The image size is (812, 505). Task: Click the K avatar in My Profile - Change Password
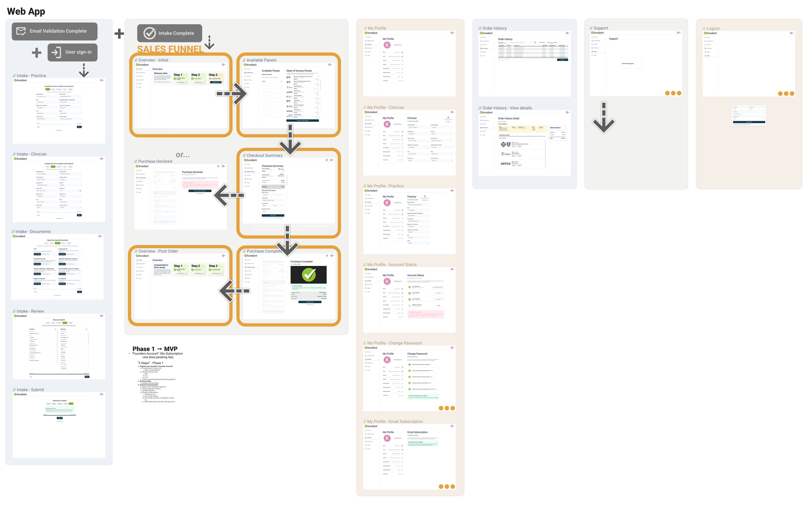(387, 360)
